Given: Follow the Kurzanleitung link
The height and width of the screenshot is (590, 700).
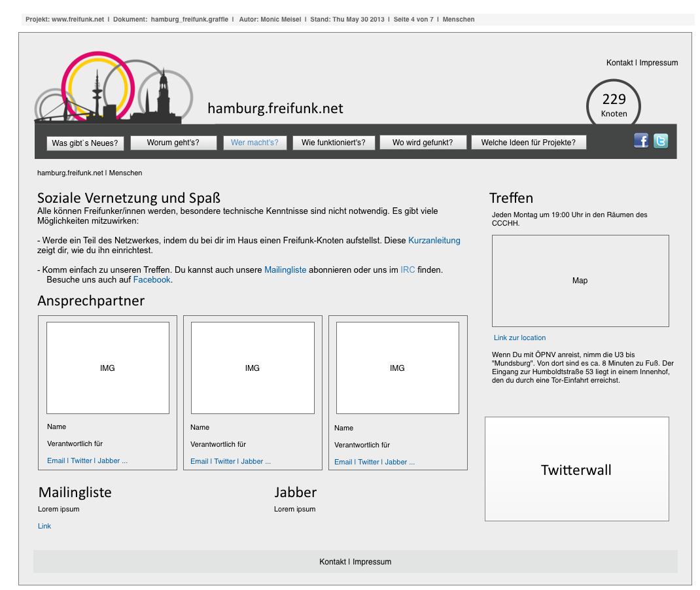Looking at the screenshot, I should tap(434, 241).
